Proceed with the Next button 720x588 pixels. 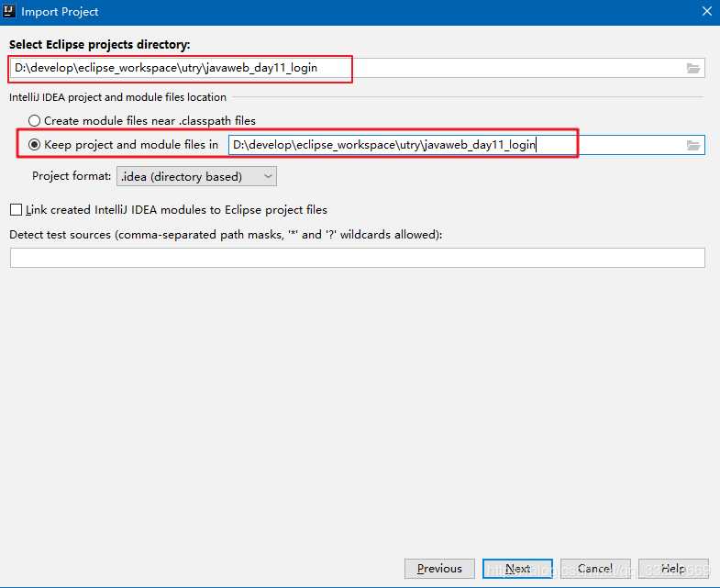pyautogui.click(x=517, y=569)
